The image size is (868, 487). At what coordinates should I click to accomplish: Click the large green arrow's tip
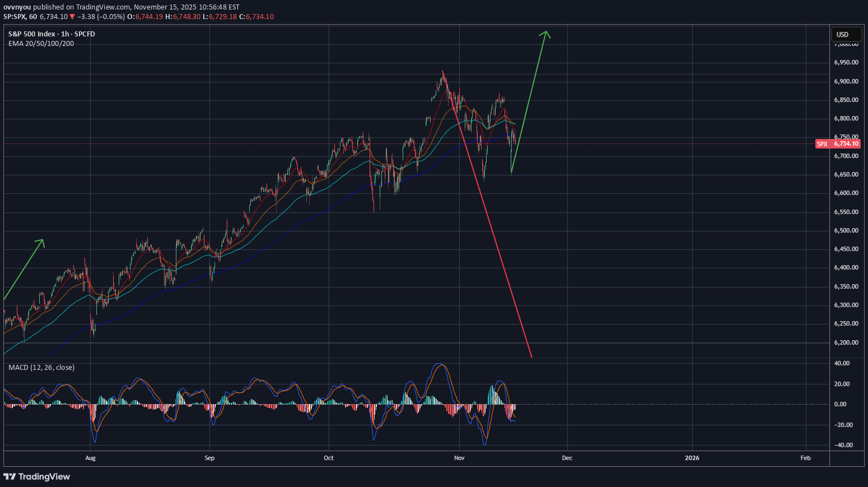tap(545, 31)
